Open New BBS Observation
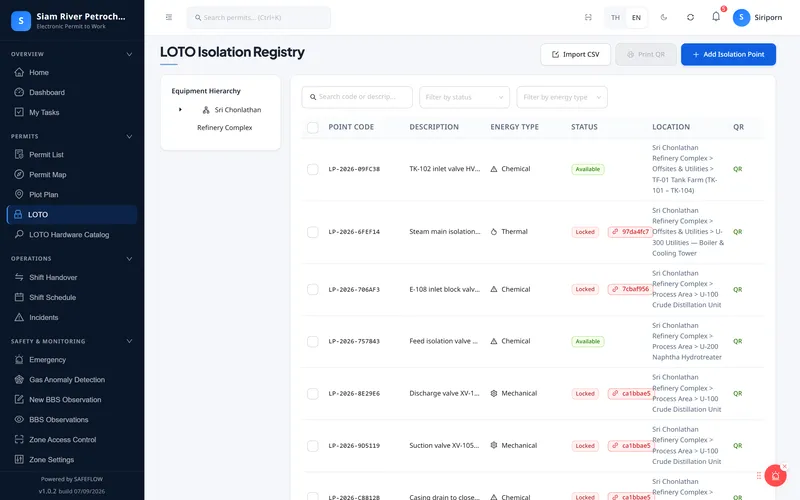The height and width of the screenshot is (500, 800). (x=72, y=399)
